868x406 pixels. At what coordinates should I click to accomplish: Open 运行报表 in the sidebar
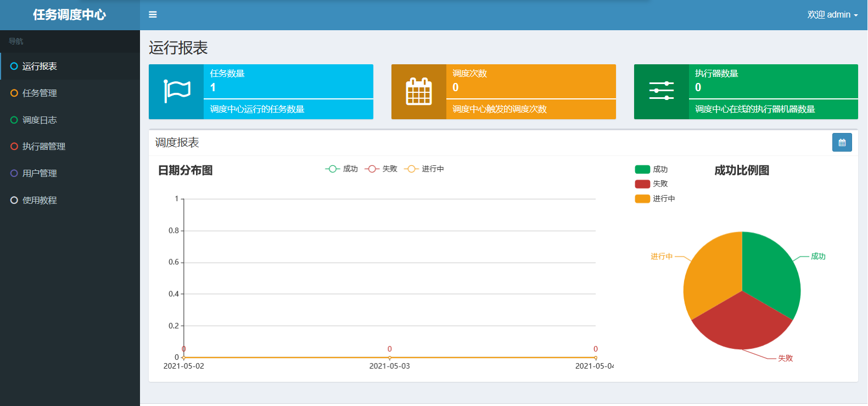70,66
